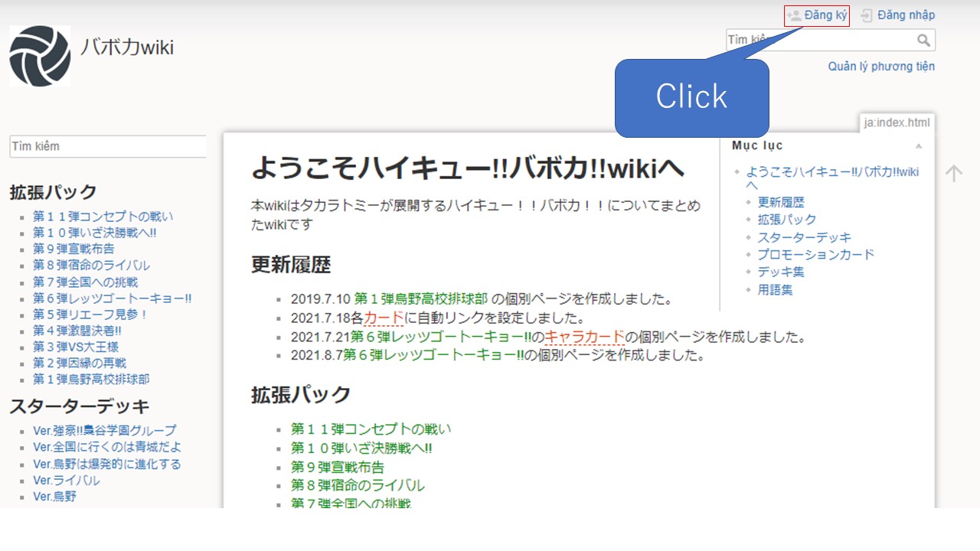The height and width of the screenshot is (551, 980).
Task: Click the volleyball wiki logo
Action: (39, 55)
